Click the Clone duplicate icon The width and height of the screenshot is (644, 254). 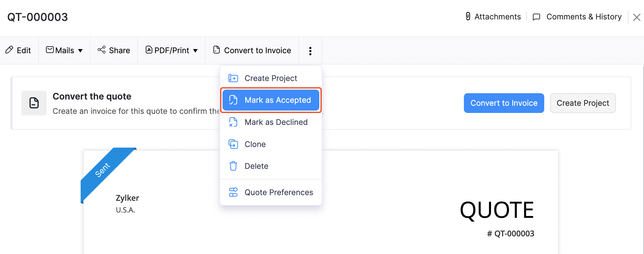point(233,144)
